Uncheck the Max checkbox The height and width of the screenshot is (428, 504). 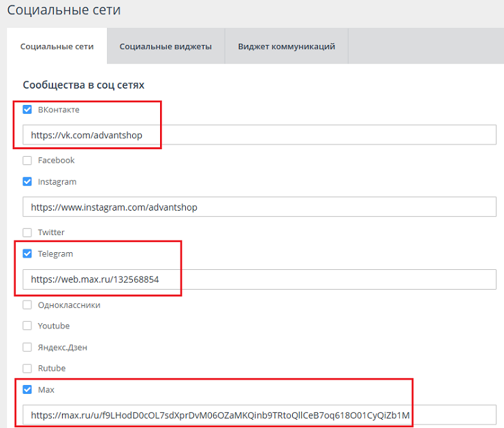(x=27, y=390)
